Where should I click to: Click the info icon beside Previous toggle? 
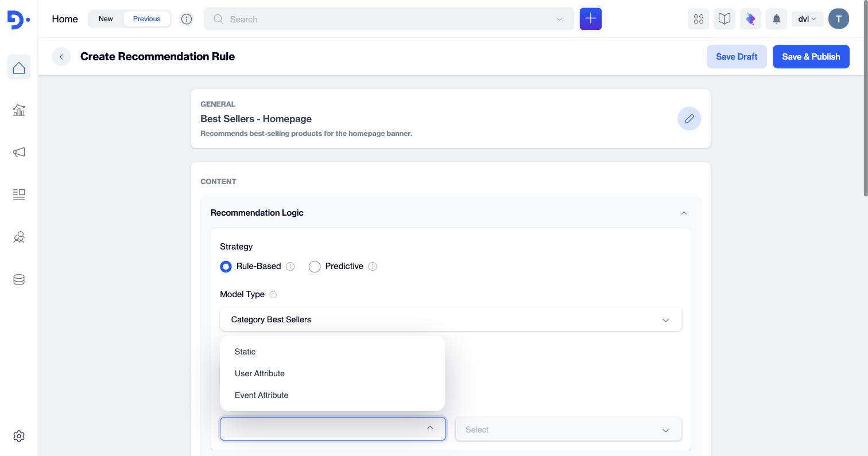click(x=187, y=19)
